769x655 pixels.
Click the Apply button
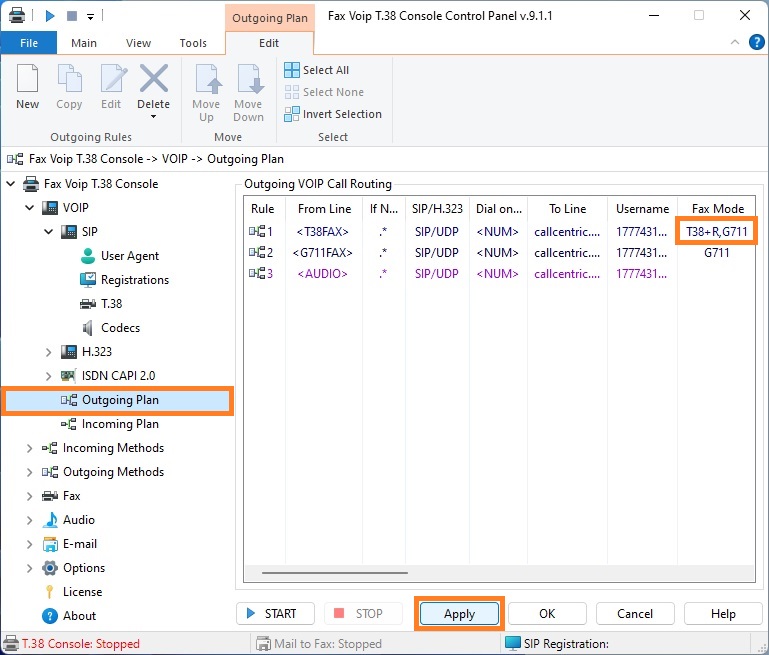[459, 614]
